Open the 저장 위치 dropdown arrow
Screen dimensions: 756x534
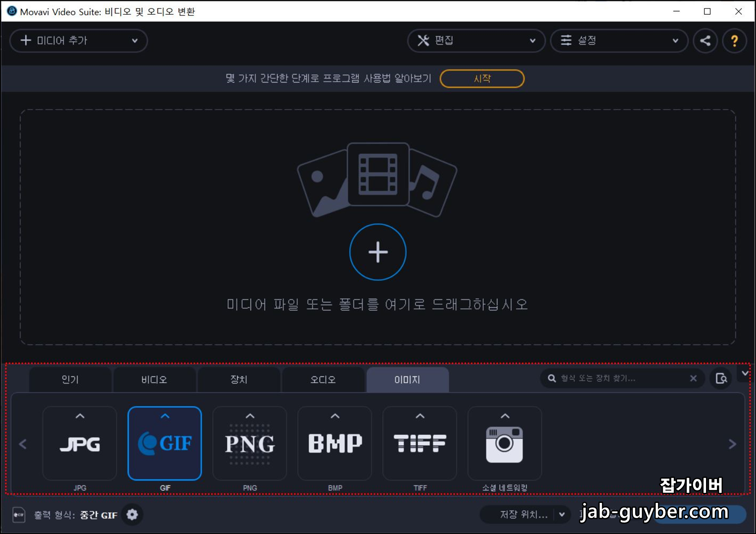click(x=562, y=515)
